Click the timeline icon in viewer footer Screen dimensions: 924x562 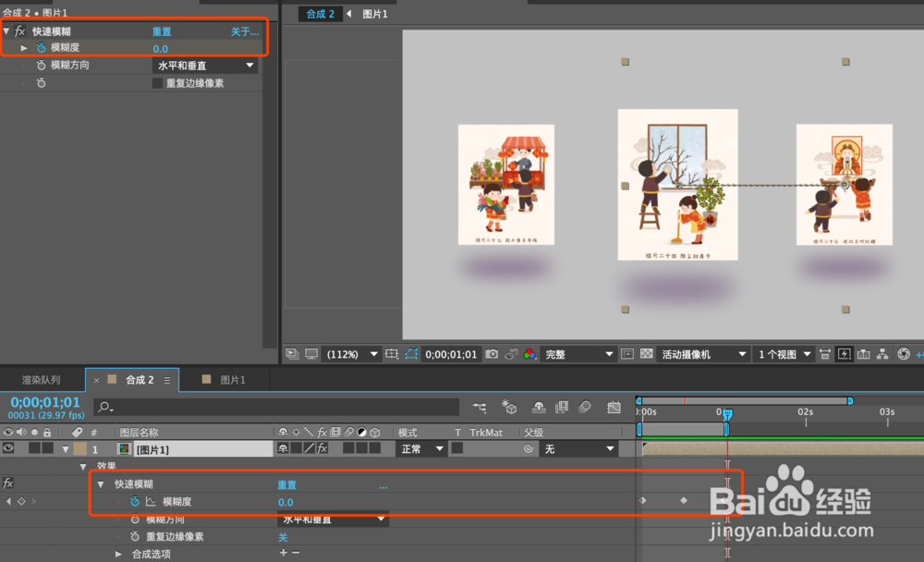[x=863, y=354]
